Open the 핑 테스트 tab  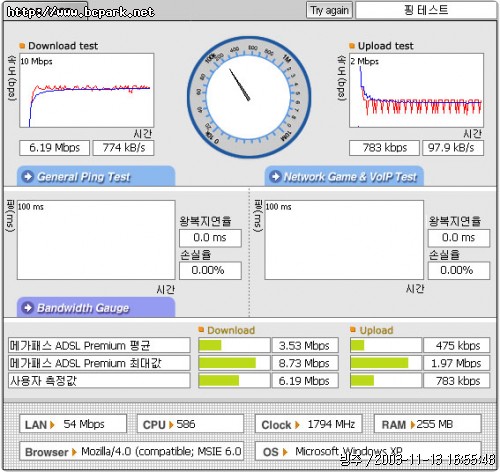[x=426, y=10]
